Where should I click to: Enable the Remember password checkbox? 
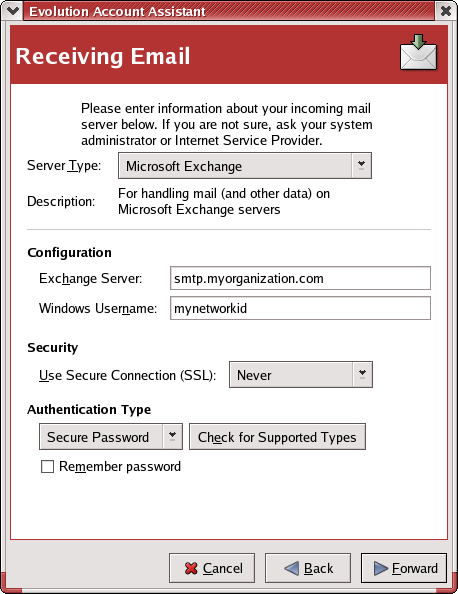click(x=47, y=466)
